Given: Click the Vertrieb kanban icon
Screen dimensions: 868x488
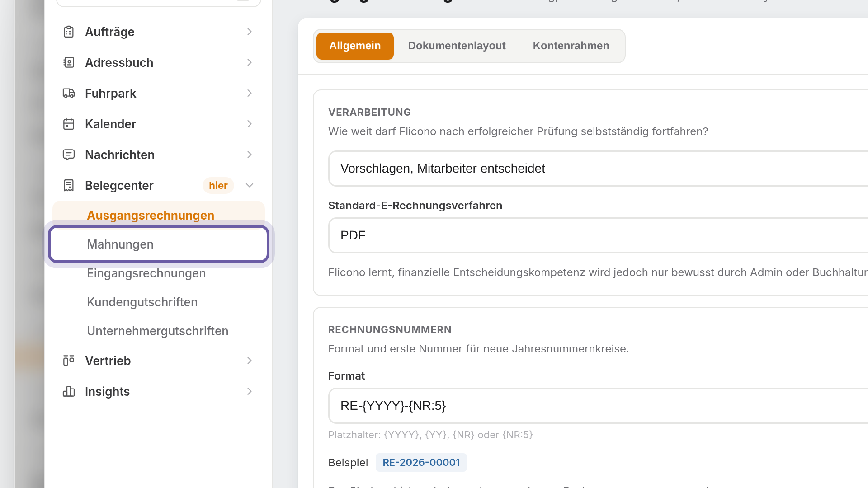Looking at the screenshot, I should 69,361.
